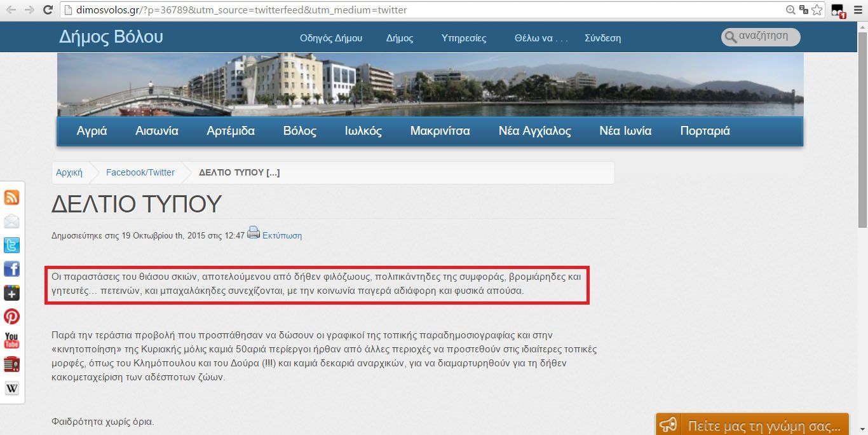This screenshot has width=868, height=435.
Task: Select the Νέα Ιωνία tab
Action: click(x=625, y=131)
